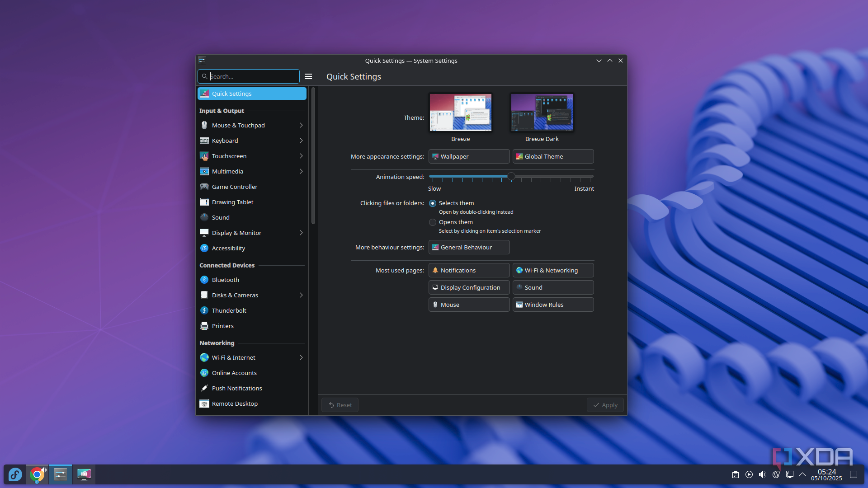This screenshot has height=488, width=868.
Task: Expand Wi-Fi & Internet submenu arrow
Action: tap(301, 357)
